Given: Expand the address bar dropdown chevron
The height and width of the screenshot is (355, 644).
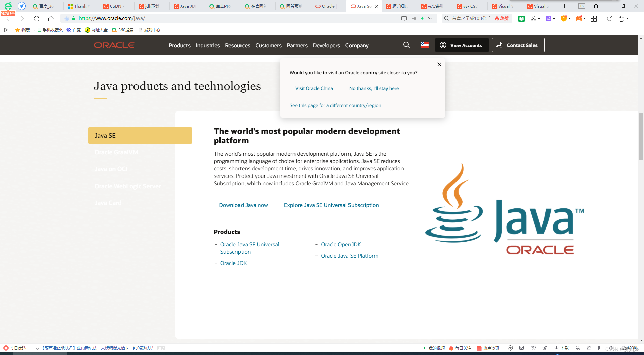Looking at the screenshot, I should coord(430,18).
